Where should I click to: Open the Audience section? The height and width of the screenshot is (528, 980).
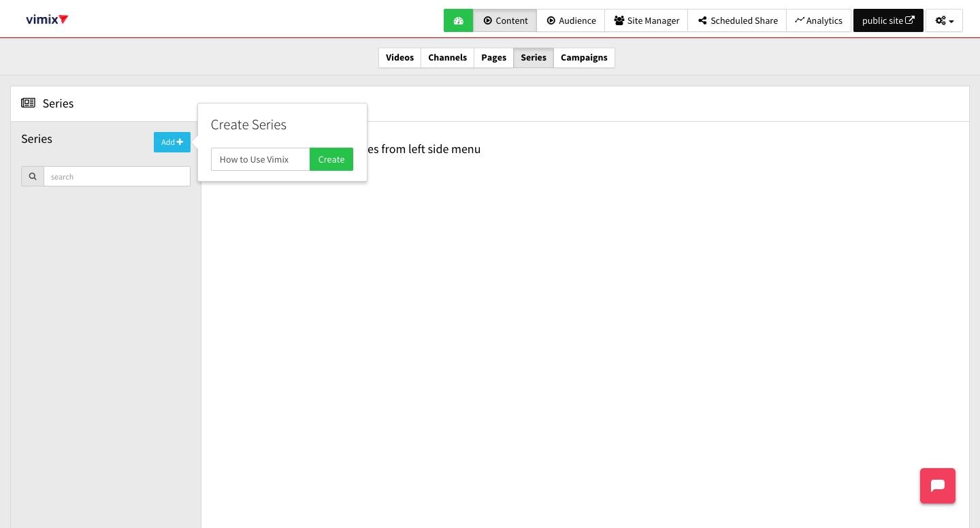[x=571, y=20]
